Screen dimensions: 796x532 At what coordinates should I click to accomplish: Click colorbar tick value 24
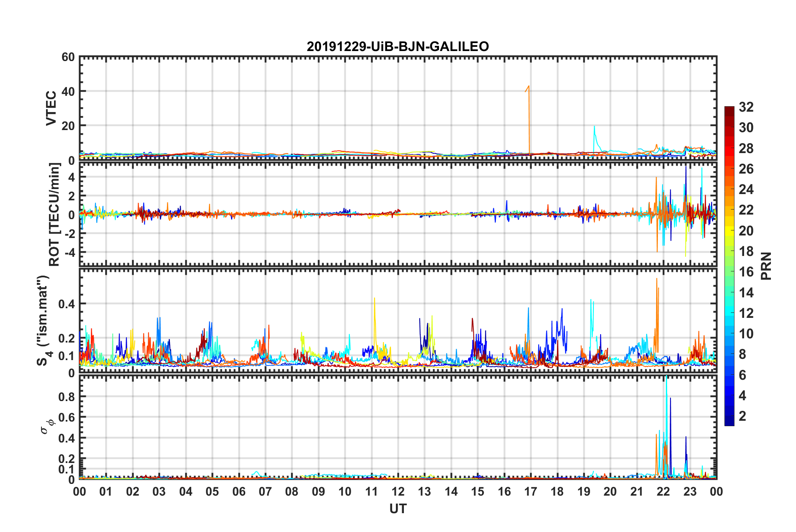tap(746, 189)
